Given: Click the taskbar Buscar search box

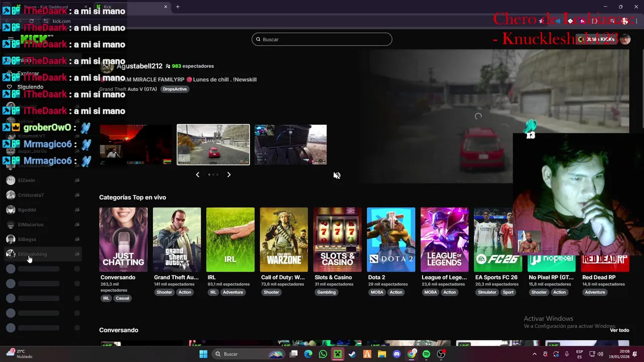Looking at the screenshot, I should 249,354.
